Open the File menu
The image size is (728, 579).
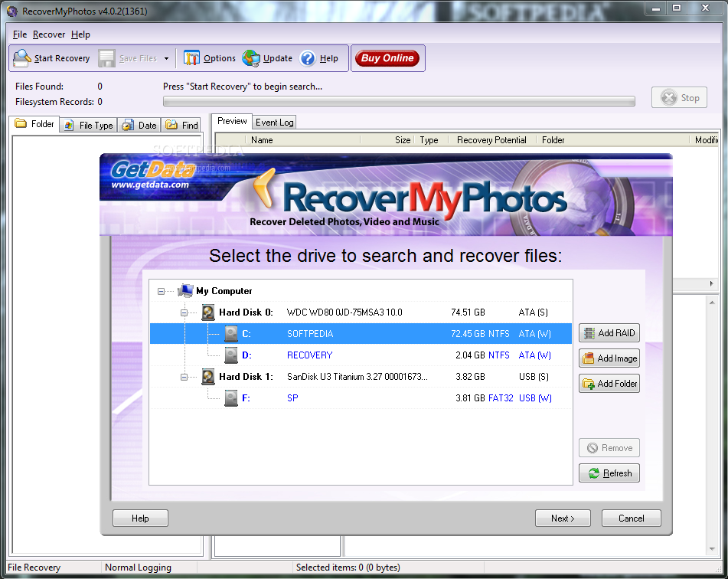(x=19, y=34)
